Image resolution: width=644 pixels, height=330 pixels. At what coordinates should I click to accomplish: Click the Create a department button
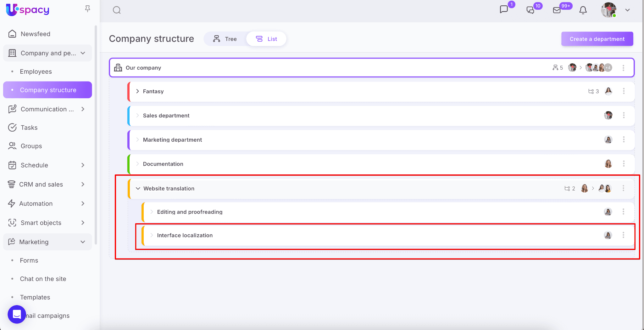[597, 39]
